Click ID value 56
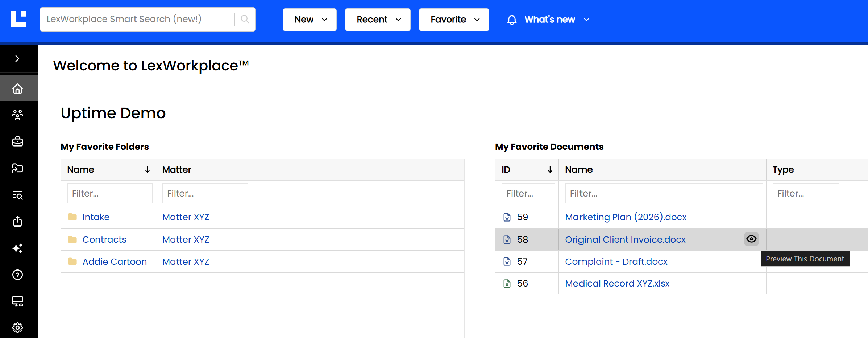The height and width of the screenshot is (338, 868). click(522, 283)
